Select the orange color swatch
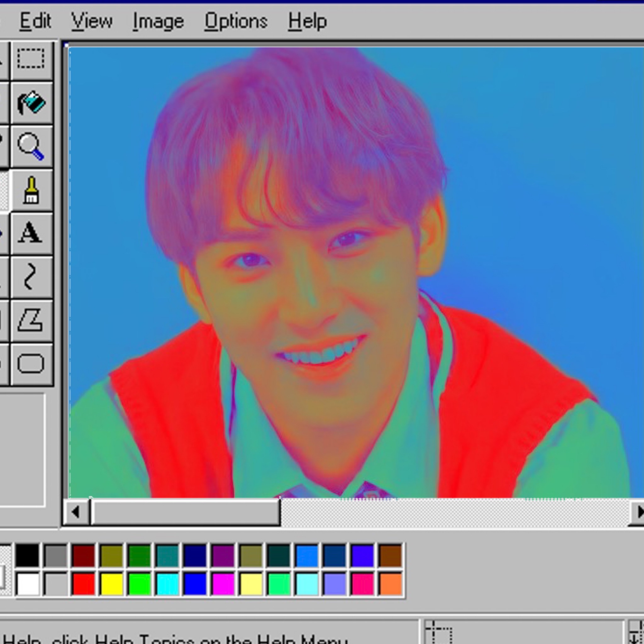Image resolution: width=644 pixels, height=644 pixels. tap(390, 584)
